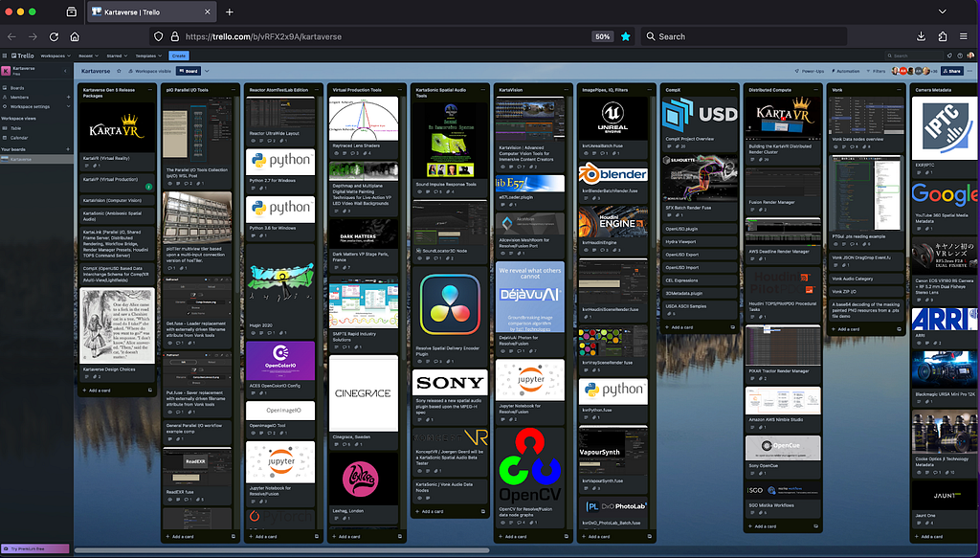Open list actions for pIO Parallel I/O Tools
This screenshot has height=558, width=980.
pyautogui.click(x=234, y=90)
